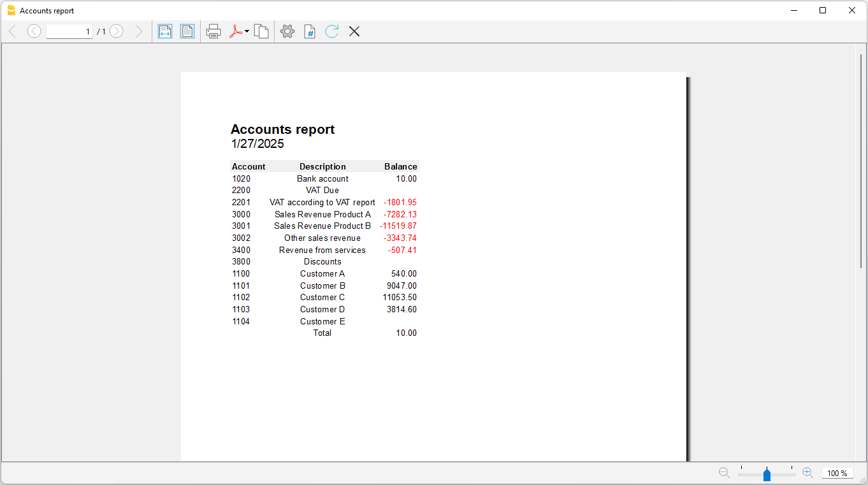This screenshot has width=868, height=485.
Task: Switch to full page view icon
Action: [187, 31]
